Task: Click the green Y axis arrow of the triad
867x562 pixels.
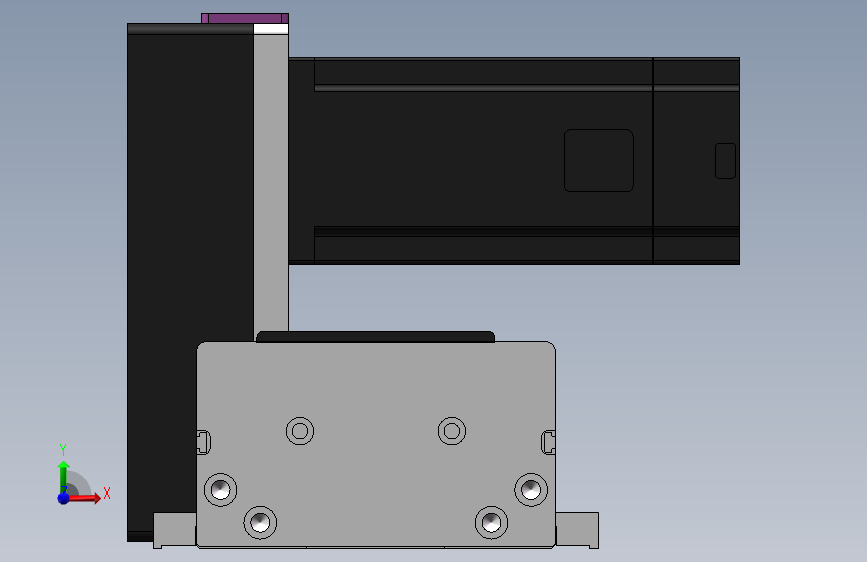Action: coord(63,476)
